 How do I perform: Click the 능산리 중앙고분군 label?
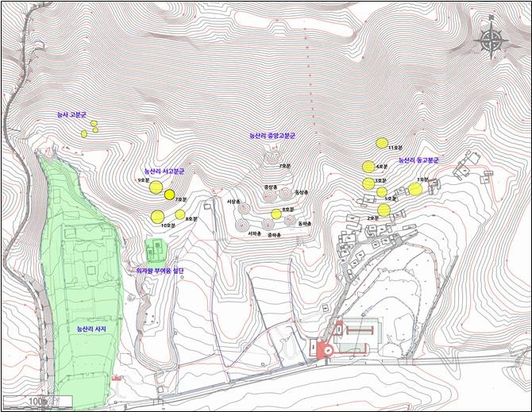point(272,136)
